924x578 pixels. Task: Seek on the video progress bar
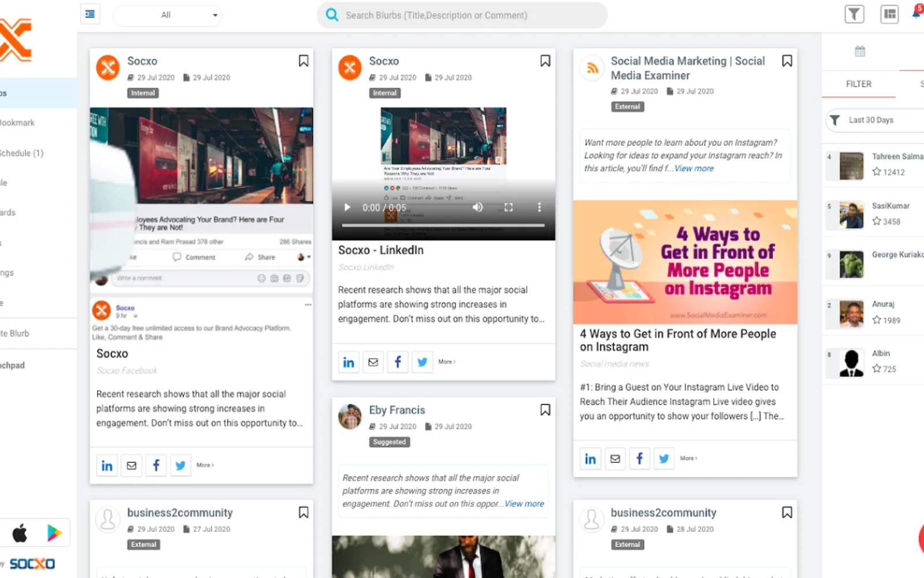pyautogui.click(x=443, y=225)
